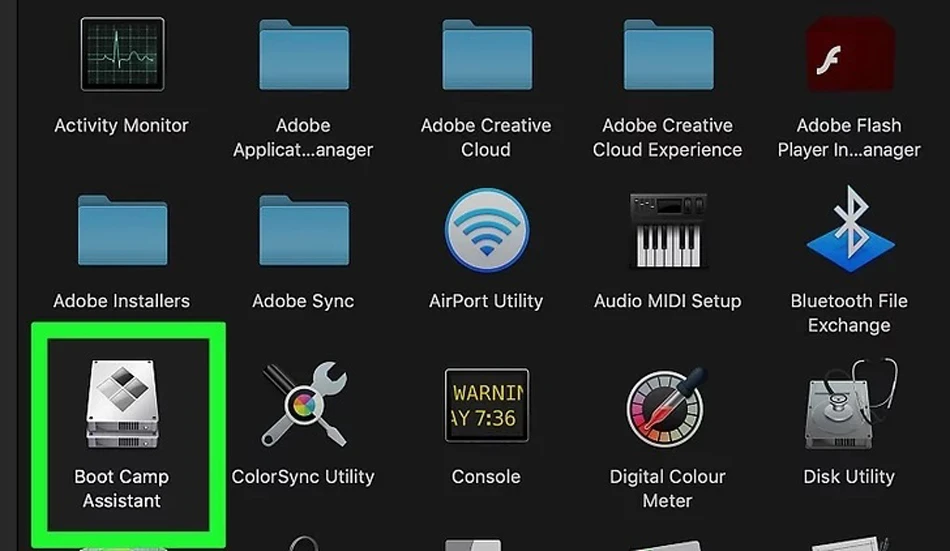
Task: Launch the Bluetooth File Exchange icon
Action: [850, 229]
